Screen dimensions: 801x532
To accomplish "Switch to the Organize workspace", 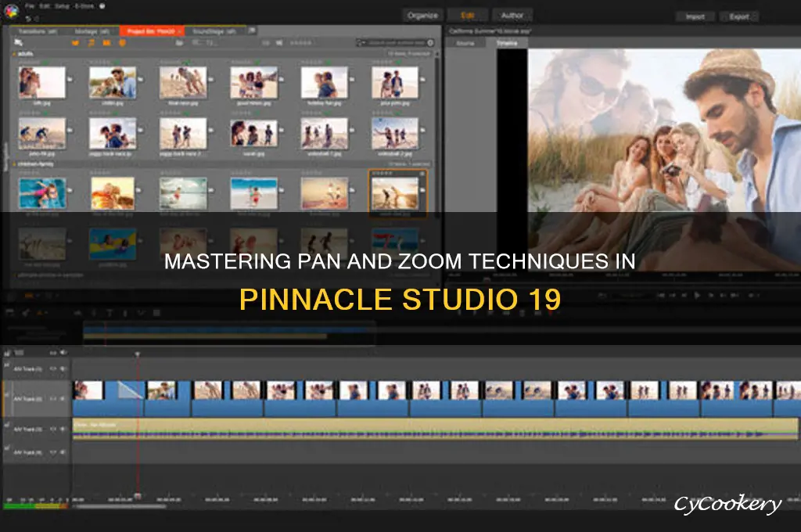I will coord(422,16).
